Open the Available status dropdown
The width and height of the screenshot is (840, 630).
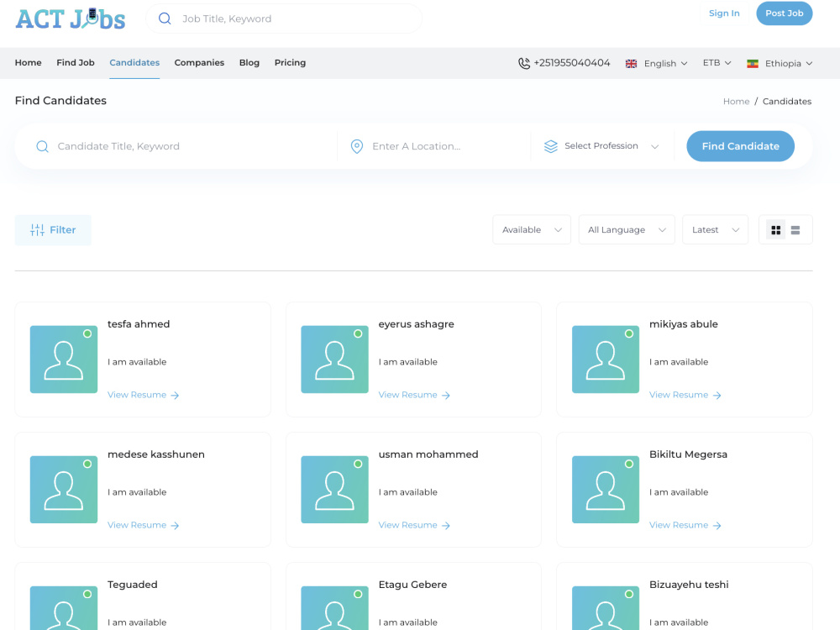[532, 230]
